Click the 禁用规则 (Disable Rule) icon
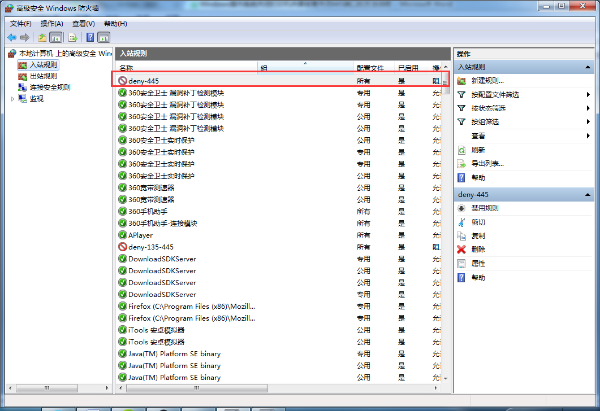Viewport: 600px width, 411px height. [461, 208]
